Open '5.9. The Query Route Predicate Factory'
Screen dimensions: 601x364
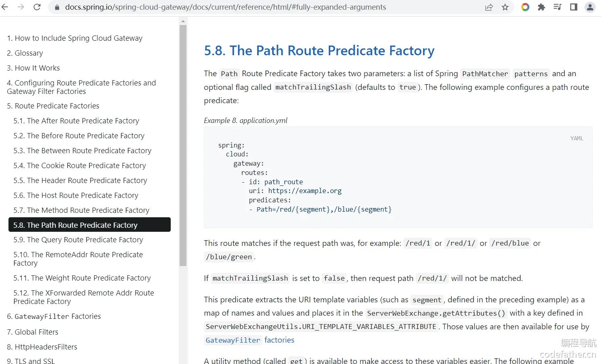pyautogui.click(x=78, y=240)
